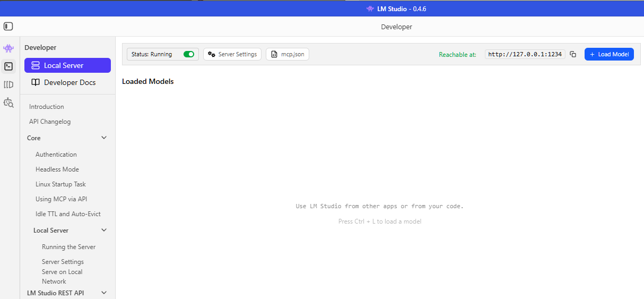Click the gears icon in Server Settings
This screenshot has width=644, height=299.
pos(212,54)
